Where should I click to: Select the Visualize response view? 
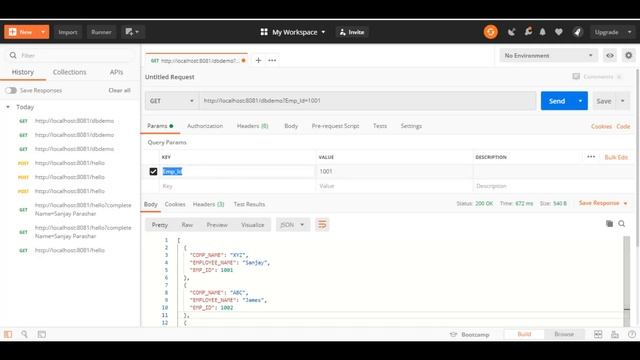(253, 224)
